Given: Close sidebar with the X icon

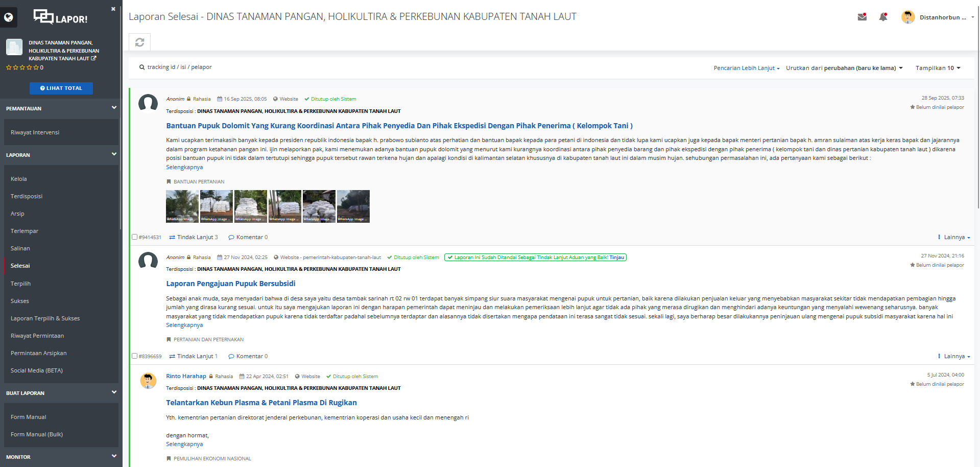Looking at the screenshot, I should point(113,9).
